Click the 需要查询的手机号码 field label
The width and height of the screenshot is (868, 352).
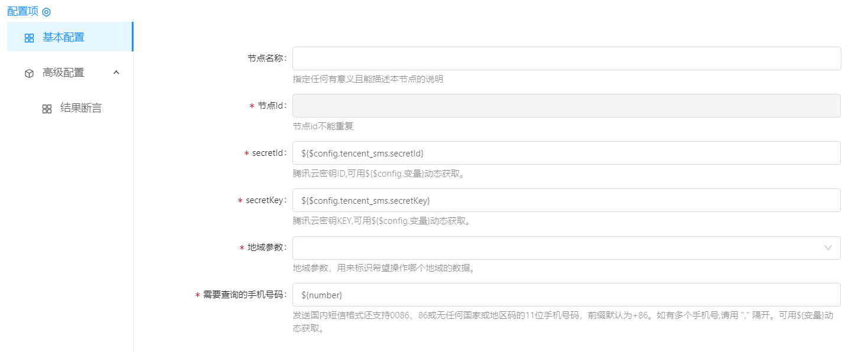243,295
